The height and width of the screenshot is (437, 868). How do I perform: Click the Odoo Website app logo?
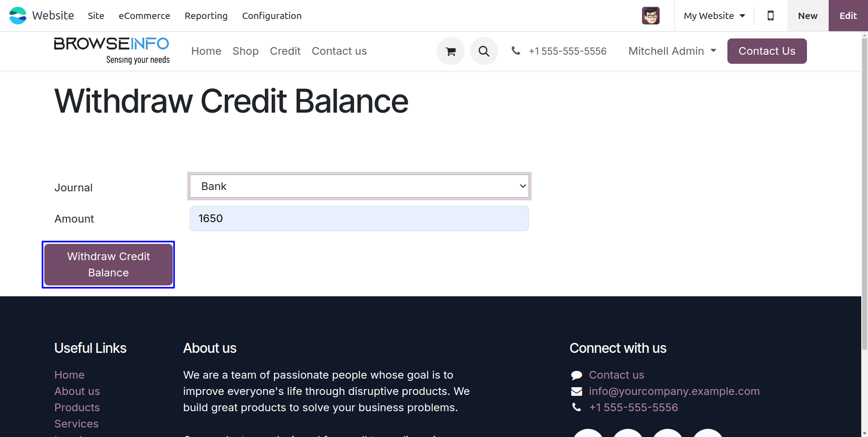pyautogui.click(x=18, y=16)
